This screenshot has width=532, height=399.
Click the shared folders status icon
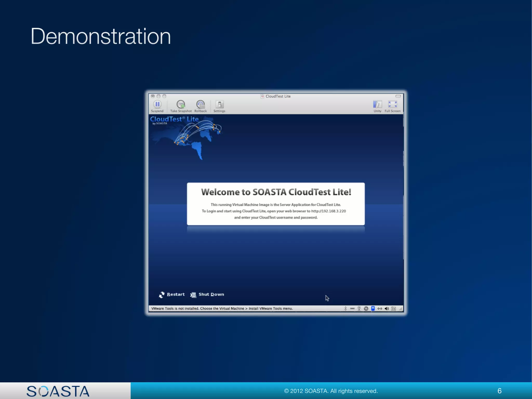(394, 309)
